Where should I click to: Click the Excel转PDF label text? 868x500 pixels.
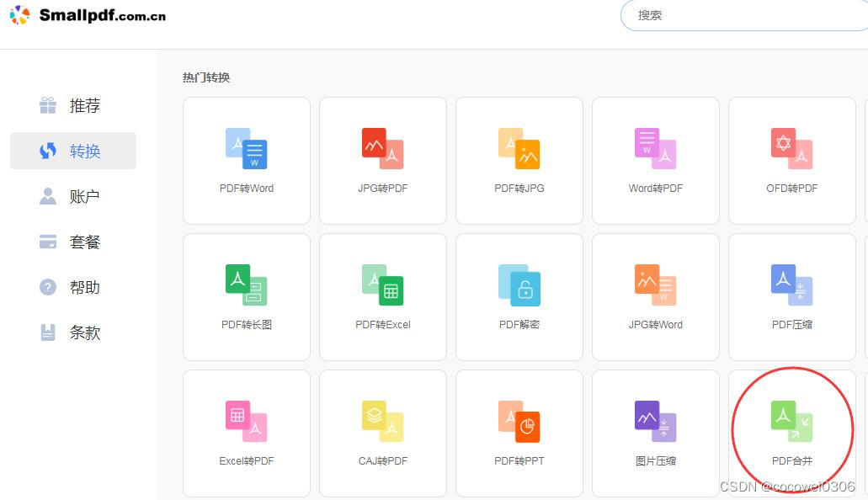[247, 460]
